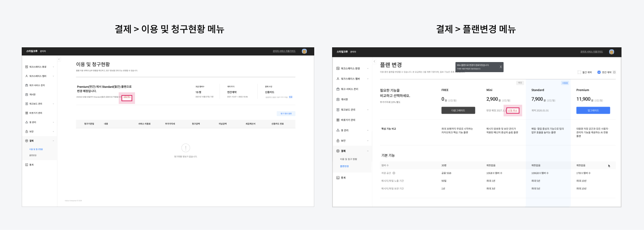644x230 pixels.
Task: Click the 다운그레이드 button under FREE plan
Action: click(x=458, y=111)
